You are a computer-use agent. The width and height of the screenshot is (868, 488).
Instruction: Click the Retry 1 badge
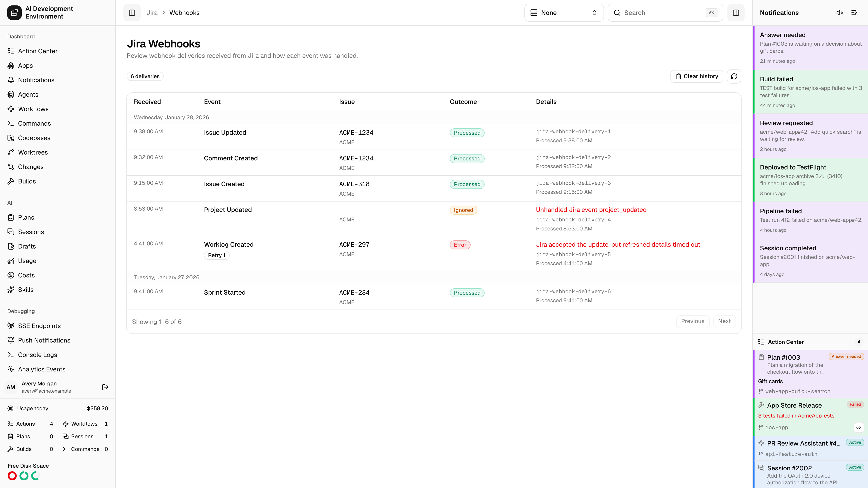tap(216, 255)
